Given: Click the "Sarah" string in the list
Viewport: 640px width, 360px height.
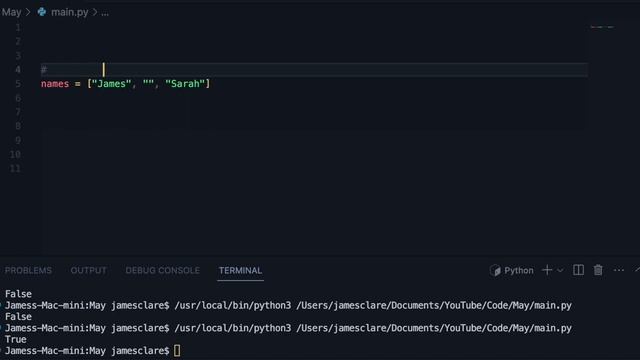Looking at the screenshot, I should (185, 84).
